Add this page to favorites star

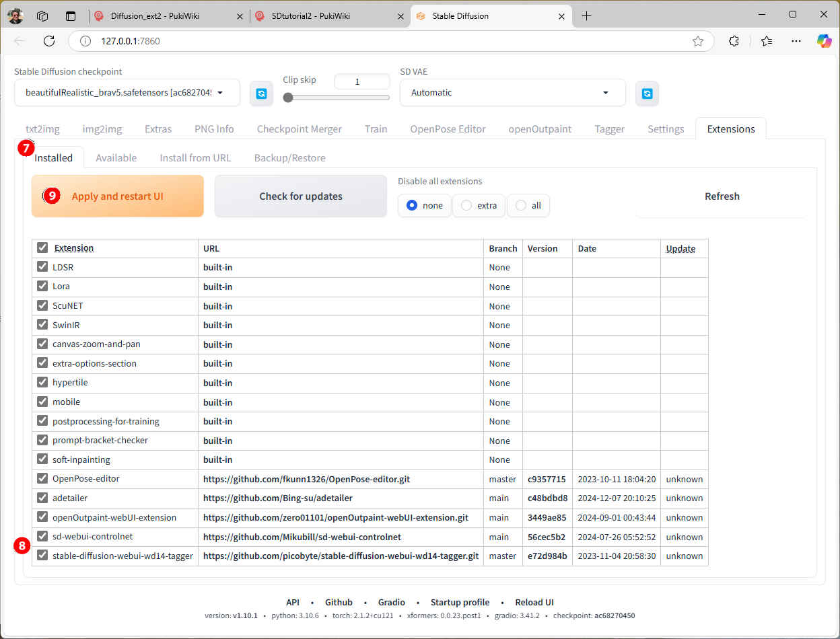coord(698,41)
